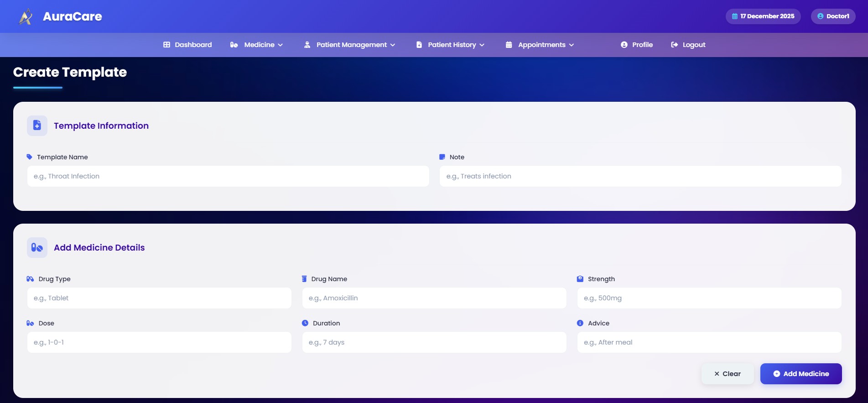The image size is (868, 403).
Task: Focus the Template Name input field
Action: tap(228, 176)
